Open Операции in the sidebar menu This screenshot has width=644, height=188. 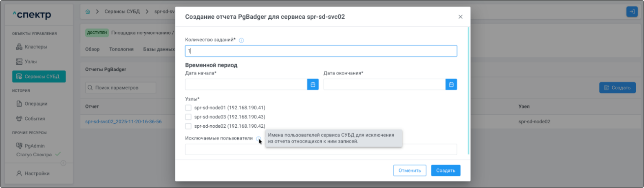pyautogui.click(x=36, y=104)
